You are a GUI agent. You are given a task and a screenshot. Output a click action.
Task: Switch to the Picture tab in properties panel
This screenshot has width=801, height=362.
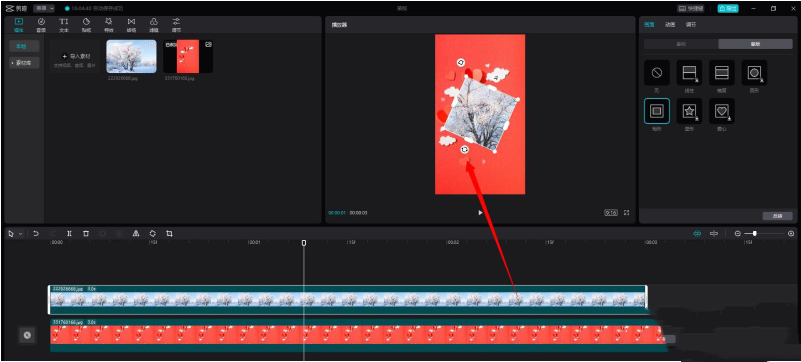649,25
